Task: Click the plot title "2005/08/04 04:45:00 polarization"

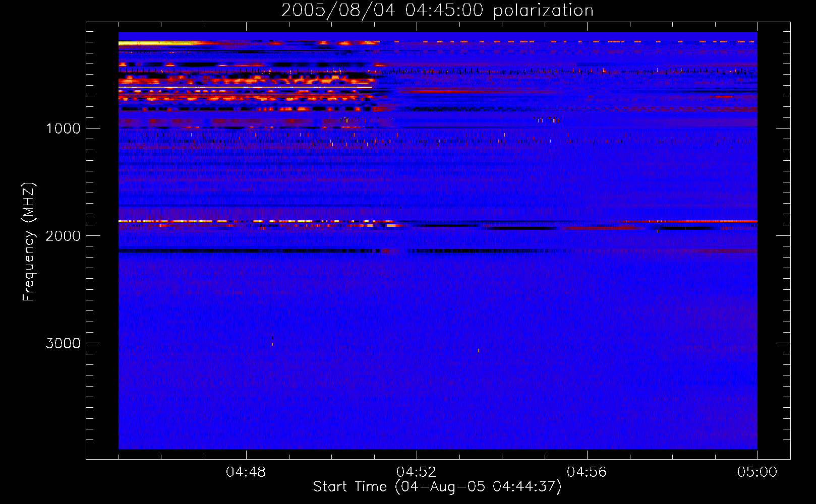Action: (x=437, y=10)
